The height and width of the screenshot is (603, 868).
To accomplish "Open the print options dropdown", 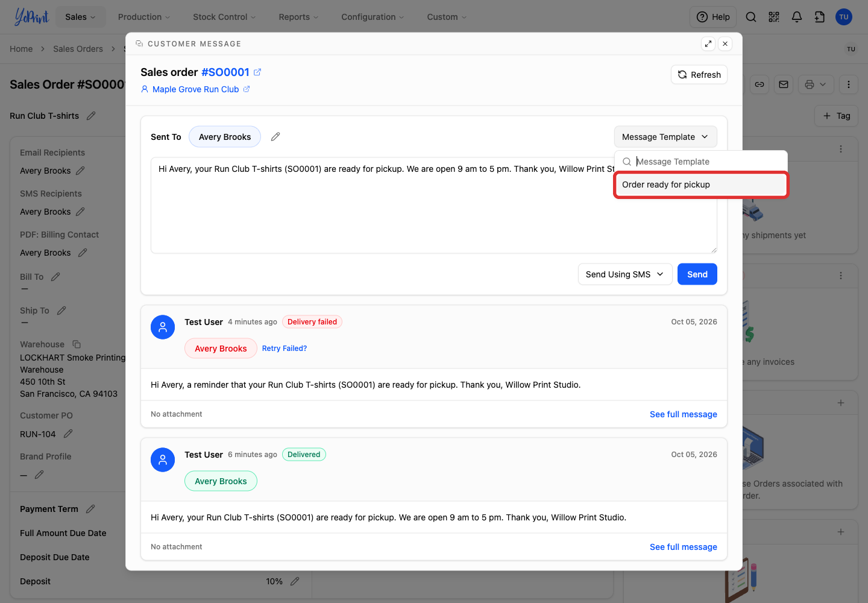I will [816, 84].
